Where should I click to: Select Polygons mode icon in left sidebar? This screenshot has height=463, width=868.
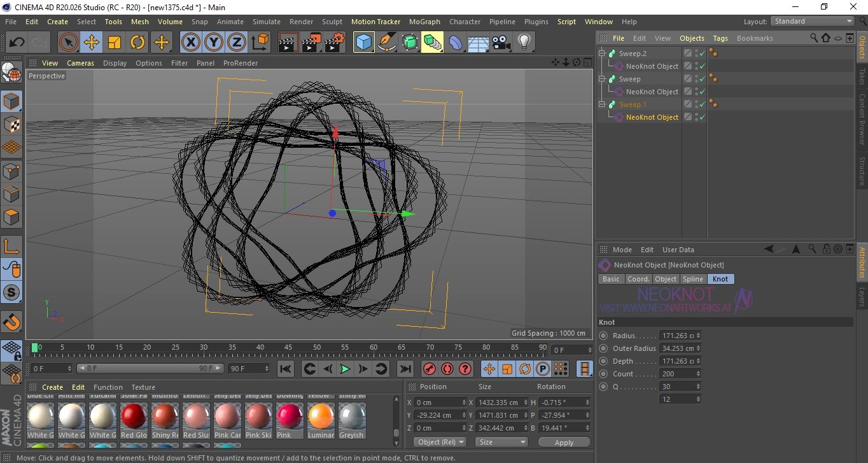tap(11, 217)
